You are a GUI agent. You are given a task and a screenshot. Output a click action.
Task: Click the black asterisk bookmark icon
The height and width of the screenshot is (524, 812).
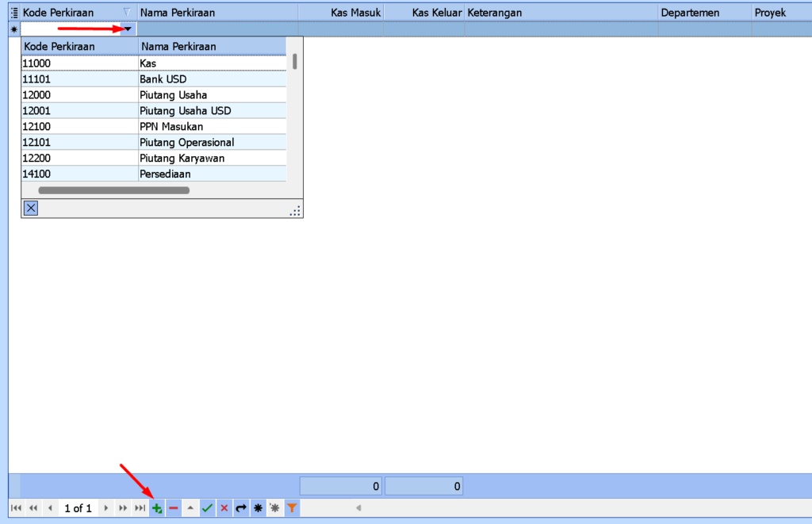(258, 508)
